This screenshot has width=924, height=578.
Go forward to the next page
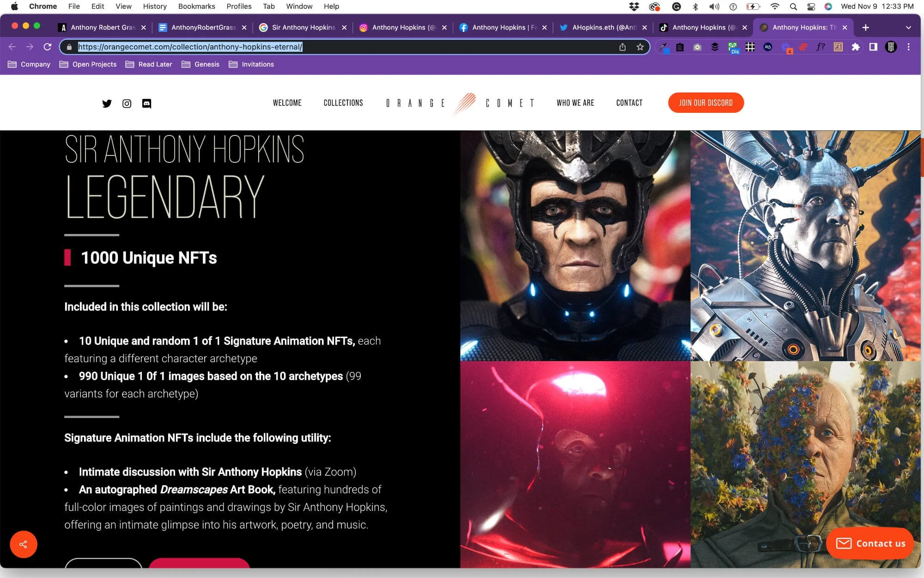[30, 47]
